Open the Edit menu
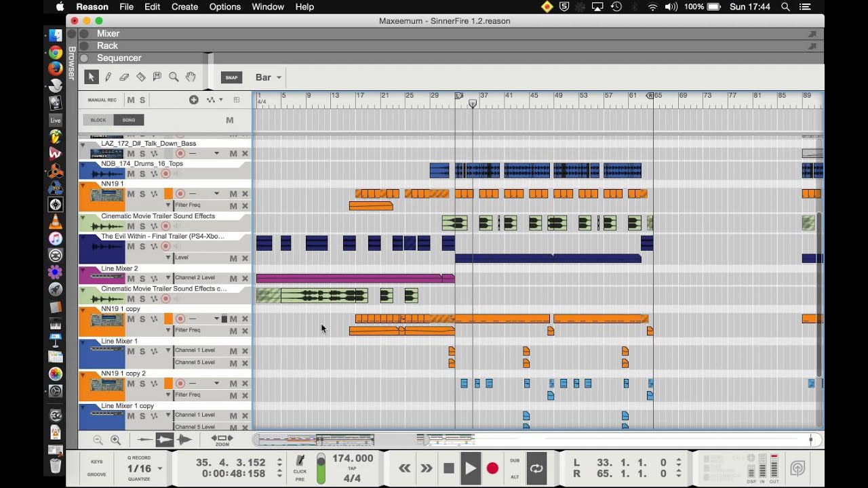Image resolution: width=868 pixels, height=488 pixels. (152, 7)
